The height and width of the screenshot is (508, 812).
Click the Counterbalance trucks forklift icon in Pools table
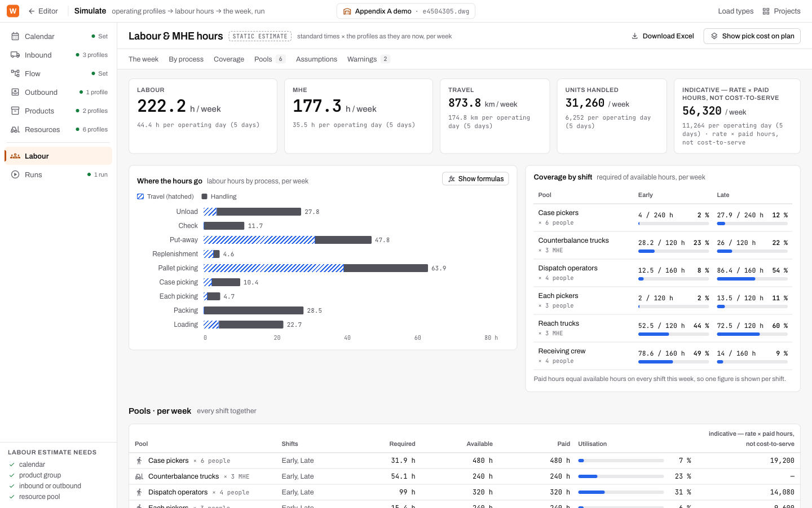[x=139, y=476]
